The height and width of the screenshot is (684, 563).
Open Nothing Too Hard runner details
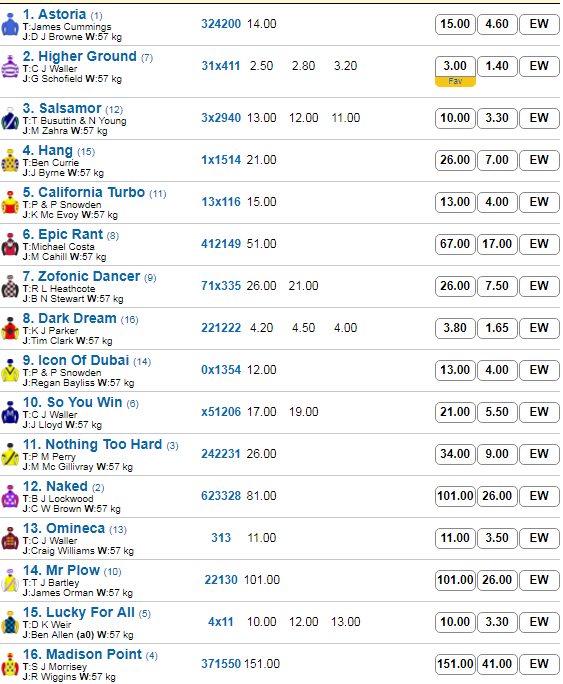pyautogui.click(x=92, y=444)
